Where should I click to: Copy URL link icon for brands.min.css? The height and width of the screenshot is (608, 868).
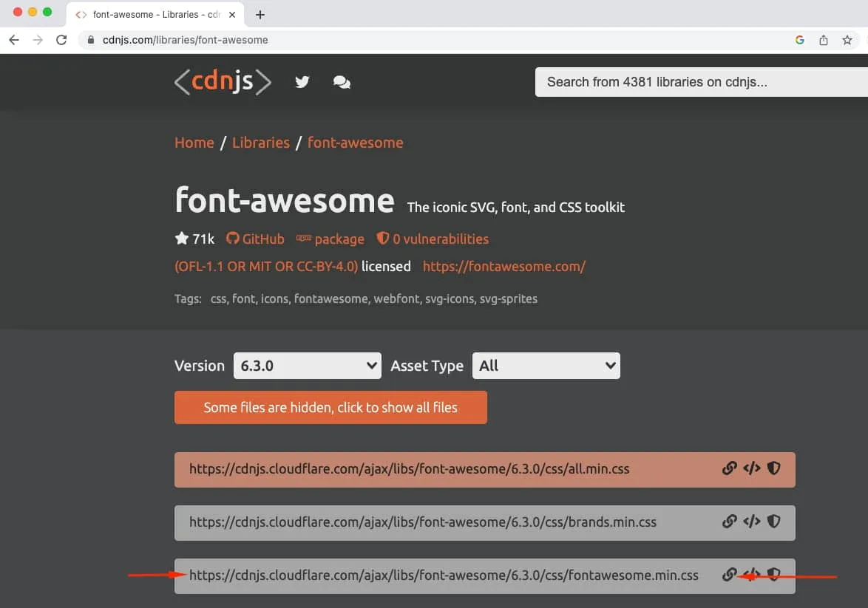[729, 522]
